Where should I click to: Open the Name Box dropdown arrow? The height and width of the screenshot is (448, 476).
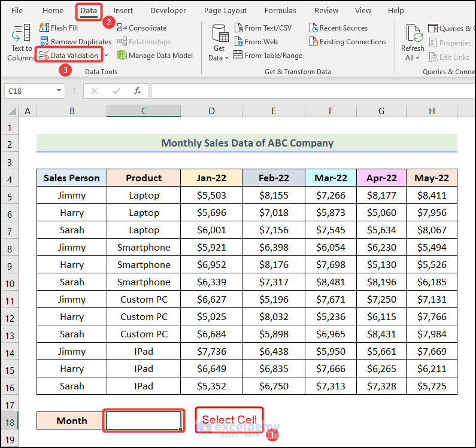click(59, 91)
